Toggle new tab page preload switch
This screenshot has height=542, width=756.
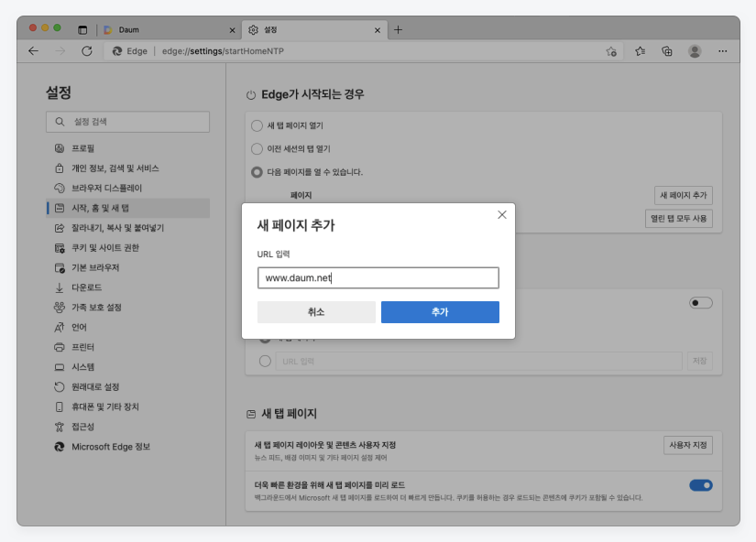(x=700, y=485)
